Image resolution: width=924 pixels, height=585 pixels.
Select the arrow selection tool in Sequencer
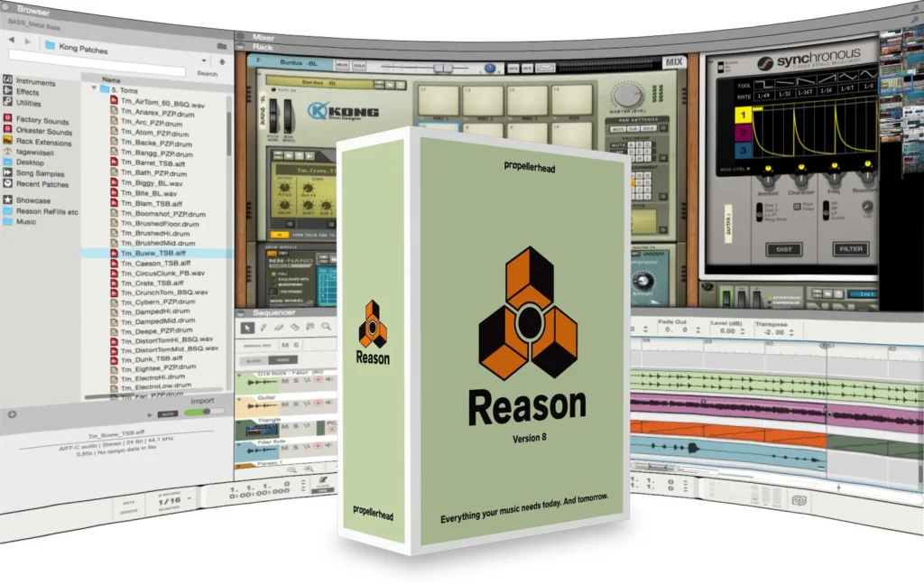pos(248,327)
